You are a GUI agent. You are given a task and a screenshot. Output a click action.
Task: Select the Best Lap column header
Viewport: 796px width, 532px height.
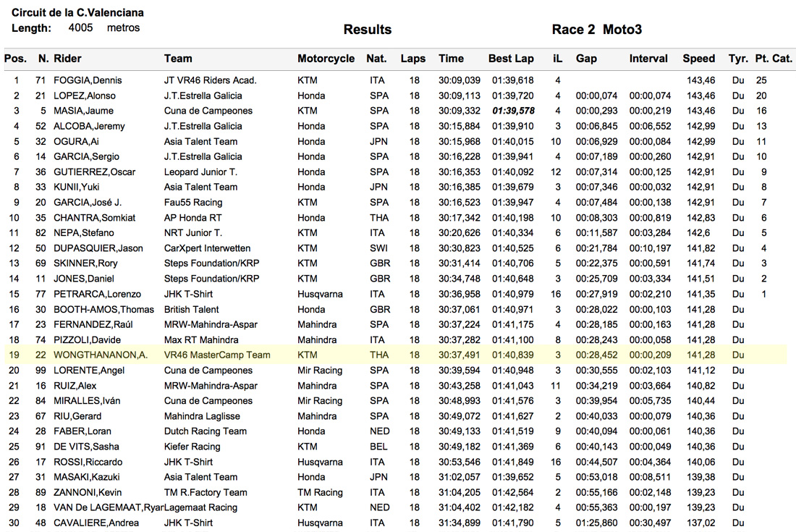[511, 59]
